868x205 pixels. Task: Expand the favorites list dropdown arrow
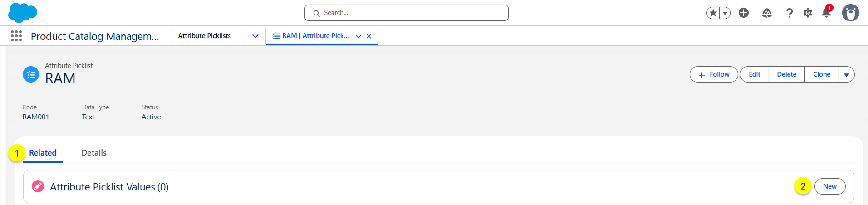tap(725, 13)
